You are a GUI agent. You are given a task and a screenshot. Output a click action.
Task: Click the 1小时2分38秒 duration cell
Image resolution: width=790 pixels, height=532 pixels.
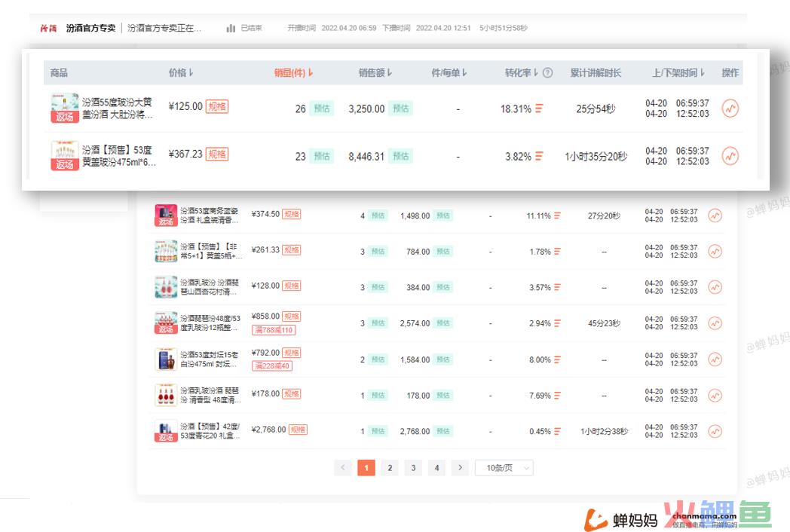pos(604,431)
